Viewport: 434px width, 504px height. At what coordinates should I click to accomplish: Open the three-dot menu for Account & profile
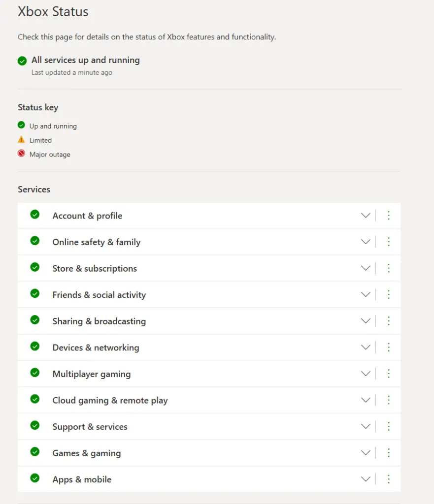(389, 215)
